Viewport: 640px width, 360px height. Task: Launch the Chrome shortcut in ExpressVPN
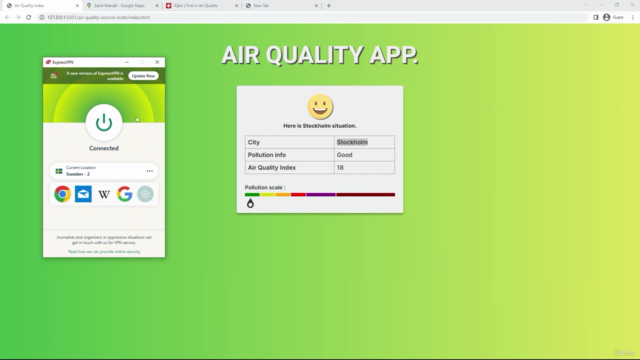point(62,194)
